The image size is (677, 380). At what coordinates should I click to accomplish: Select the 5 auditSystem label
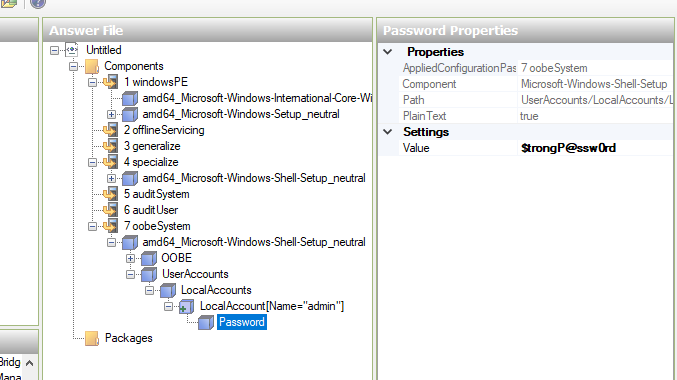click(x=156, y=194)
